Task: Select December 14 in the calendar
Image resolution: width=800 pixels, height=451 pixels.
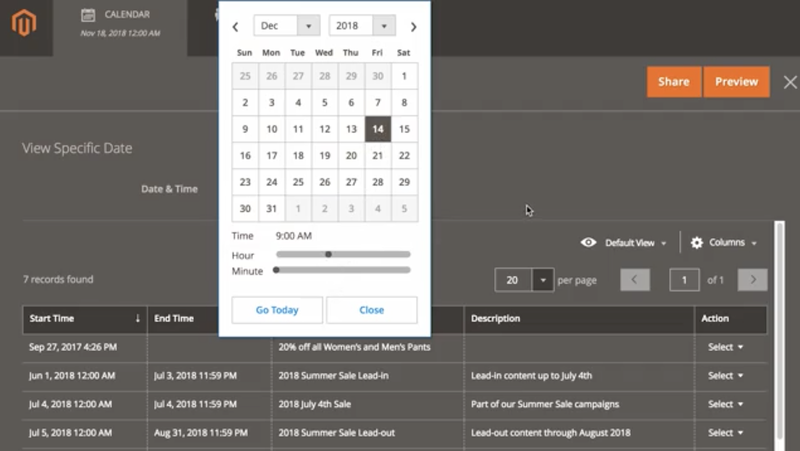Action: 378,129
